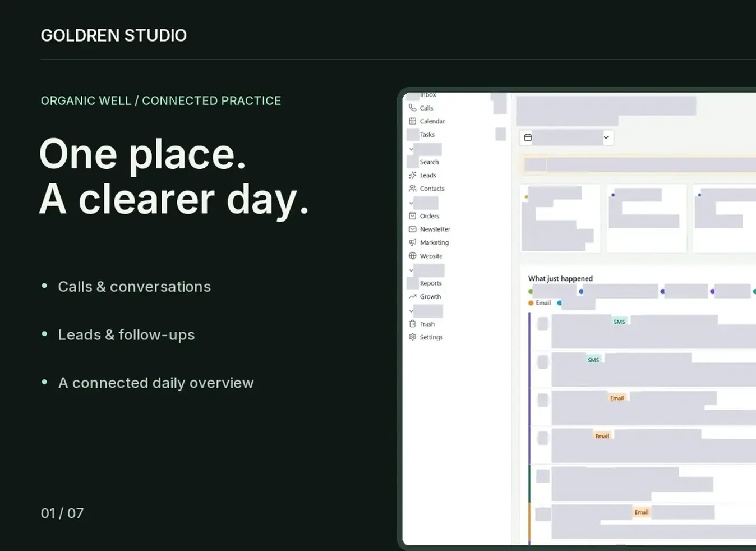
Task: Open Website via the globe icon
Action: [x=412, y=256]
